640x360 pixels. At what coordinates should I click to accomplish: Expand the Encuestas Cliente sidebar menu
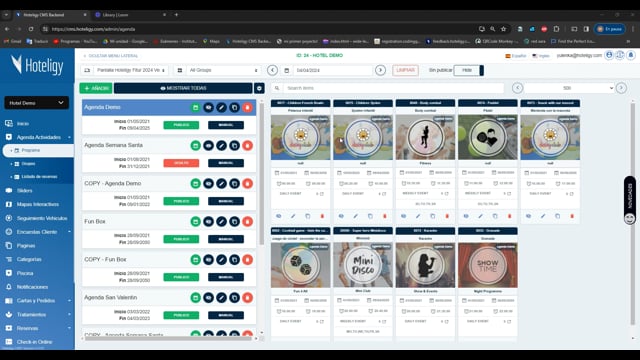click(x=38, y=232)
